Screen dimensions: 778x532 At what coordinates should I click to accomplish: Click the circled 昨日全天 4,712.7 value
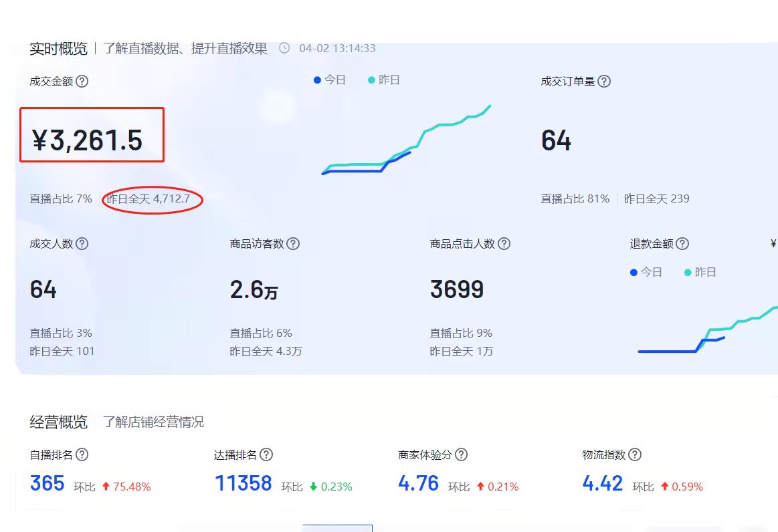pyautogui.click(x=152, y=198)
